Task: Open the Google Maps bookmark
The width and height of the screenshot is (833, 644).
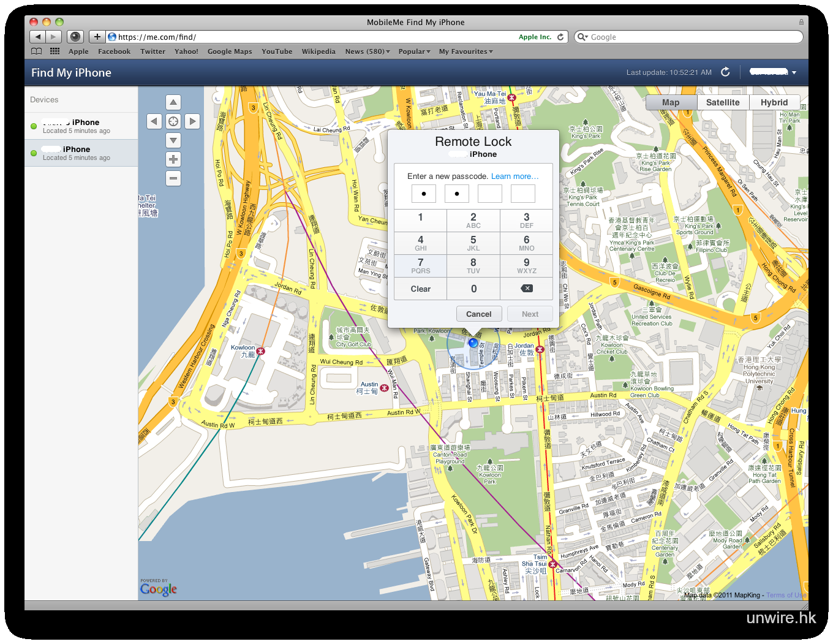Action: [230, 51]
